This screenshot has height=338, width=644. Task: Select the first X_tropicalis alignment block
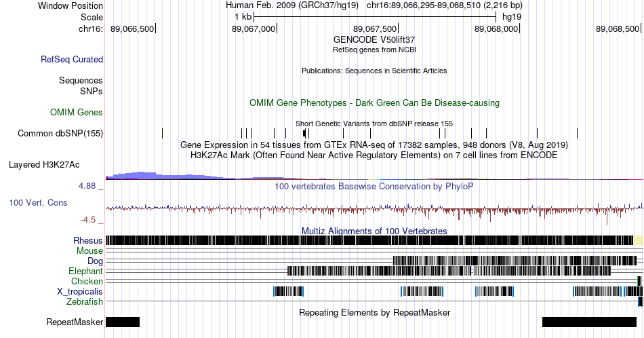pyautogui.click(x=288, y=291)
